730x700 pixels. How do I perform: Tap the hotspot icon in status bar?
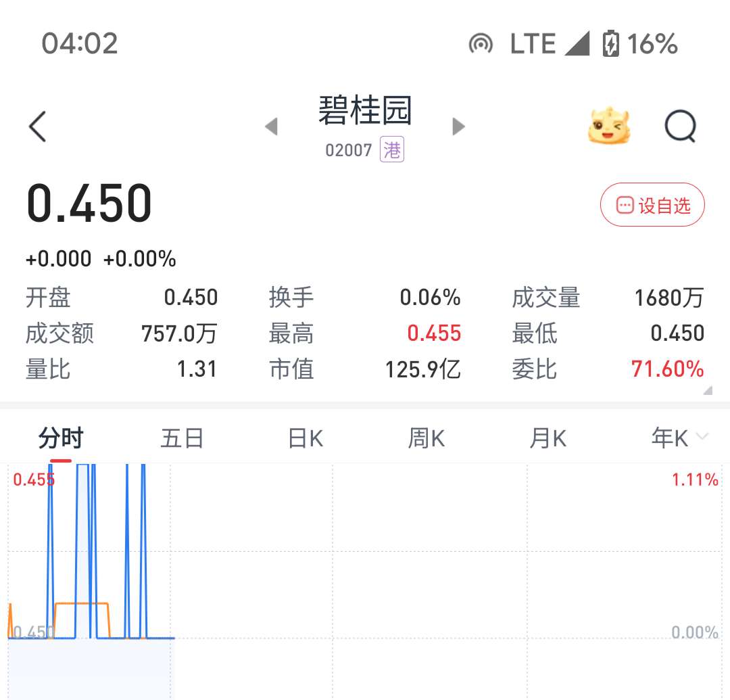pos(481,44)
